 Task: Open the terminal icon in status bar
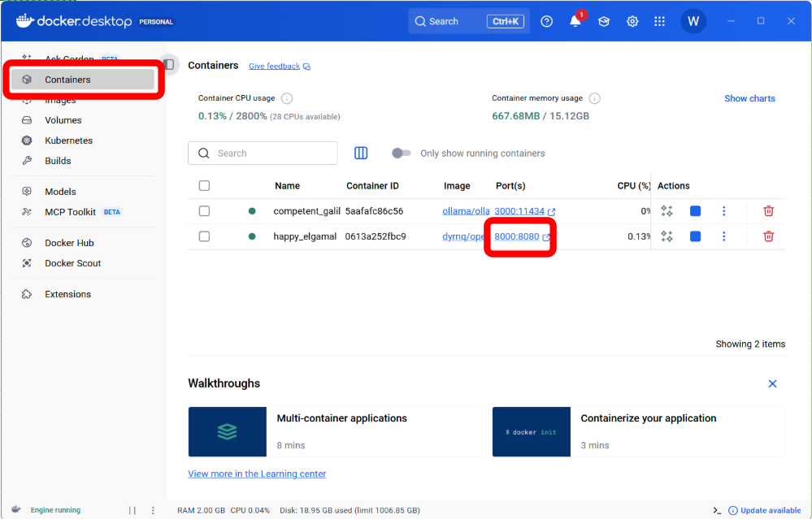(x=717, y=510)
